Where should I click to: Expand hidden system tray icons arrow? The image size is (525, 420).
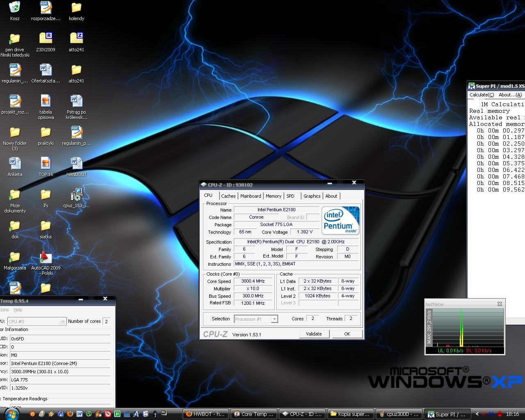477,414
